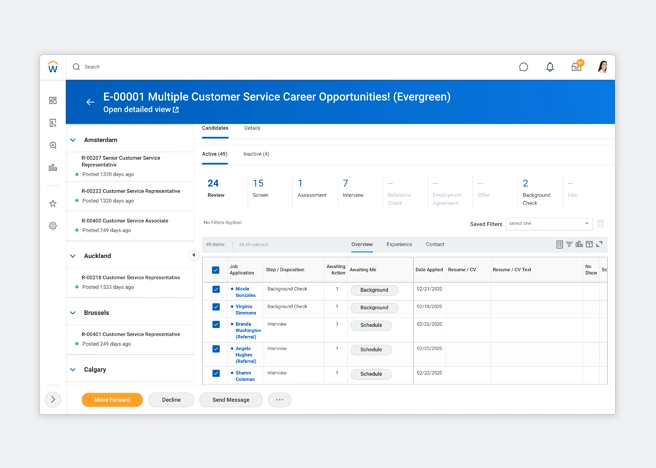Viewport: 656px width, 468px height.
Task: Switch to the Inactive (4) tab
Action: (x=256, y=154)
